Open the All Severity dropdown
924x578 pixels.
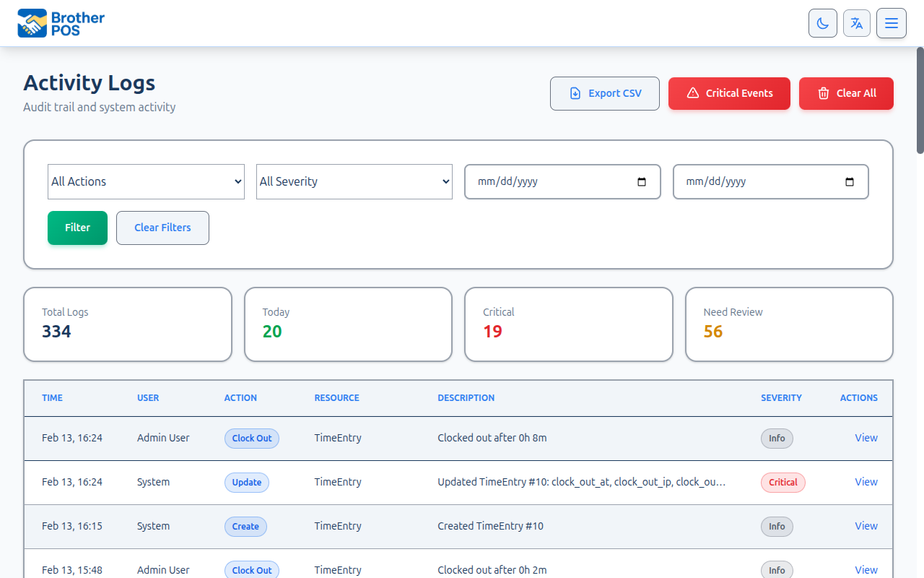pos(354,181)
